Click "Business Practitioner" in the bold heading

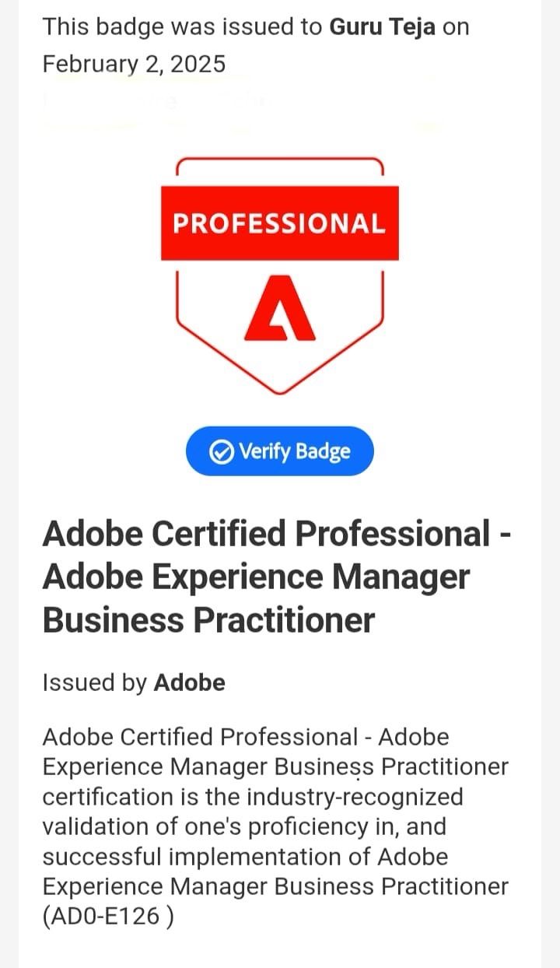[208, 620]
